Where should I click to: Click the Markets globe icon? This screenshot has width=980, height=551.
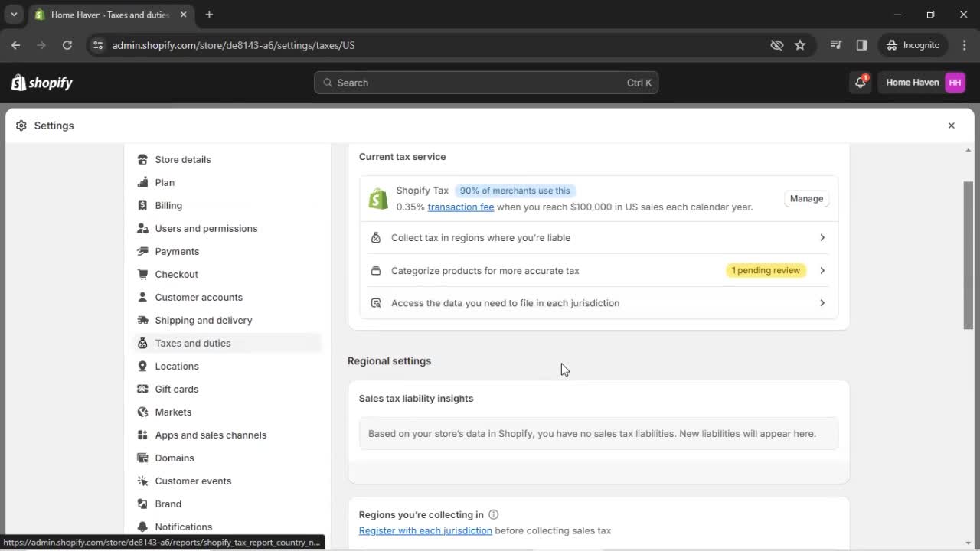(142, 412)
